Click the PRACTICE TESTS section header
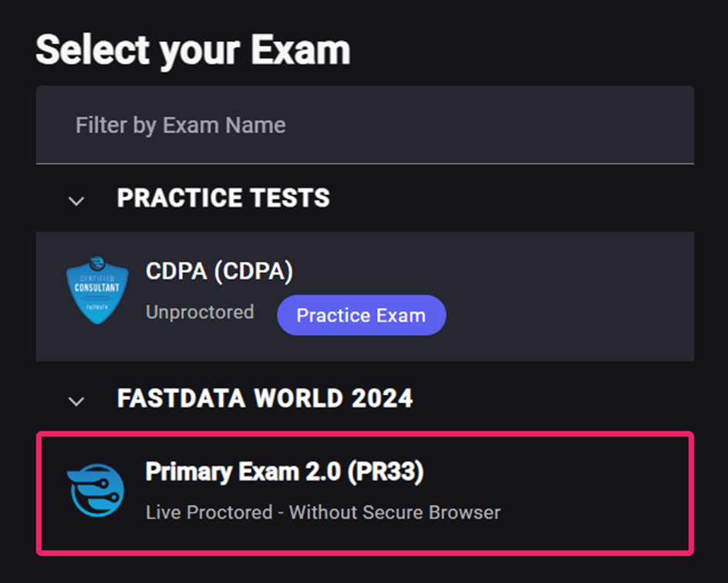Image resolution: width=728 pixels, height=583 pixels. [224, 197]
